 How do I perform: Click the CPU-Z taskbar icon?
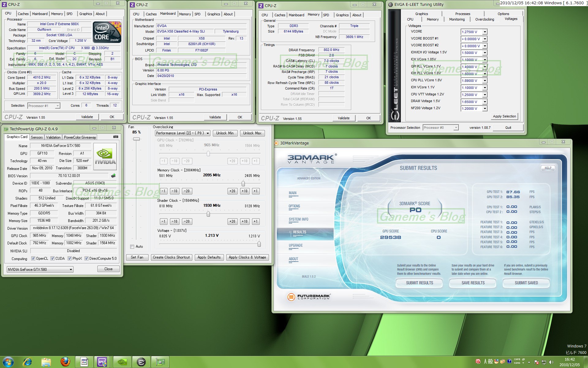pos(102,362)
